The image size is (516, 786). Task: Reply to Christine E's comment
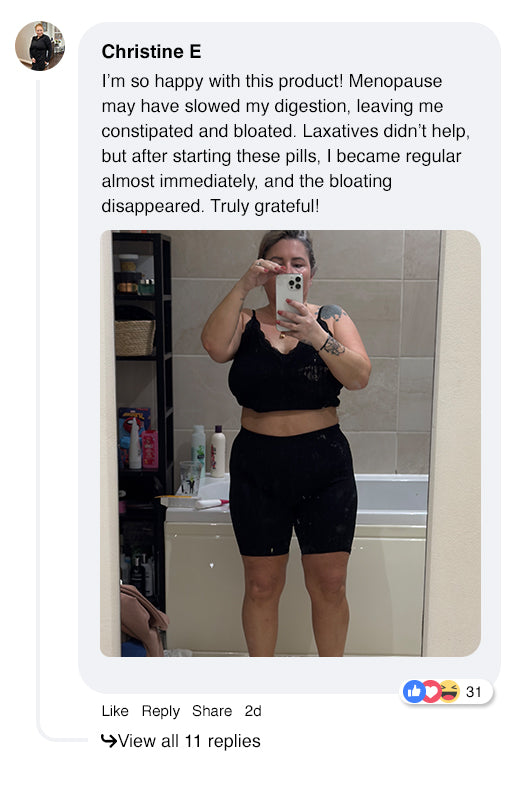coord(160,711)
